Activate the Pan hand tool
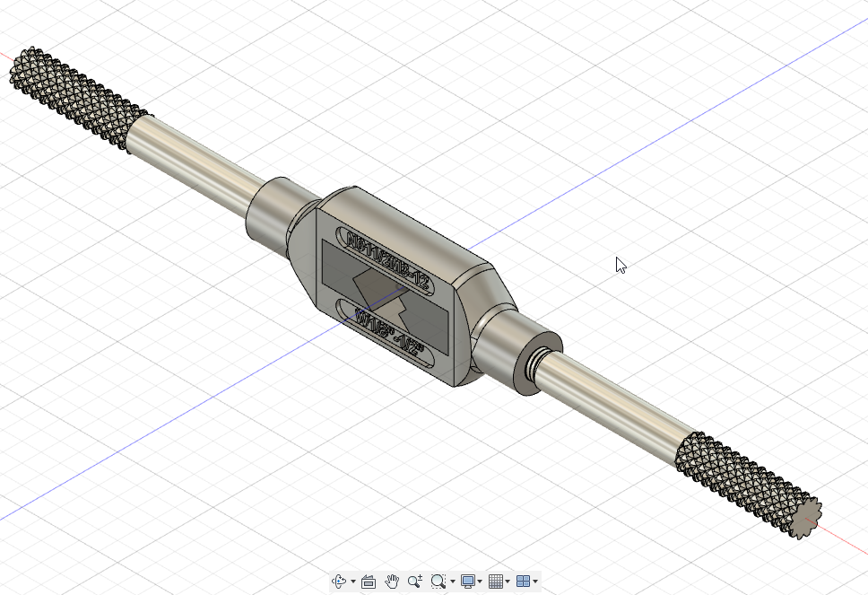The height and width of the screenshot is (595, 868). tap(392, 582)
